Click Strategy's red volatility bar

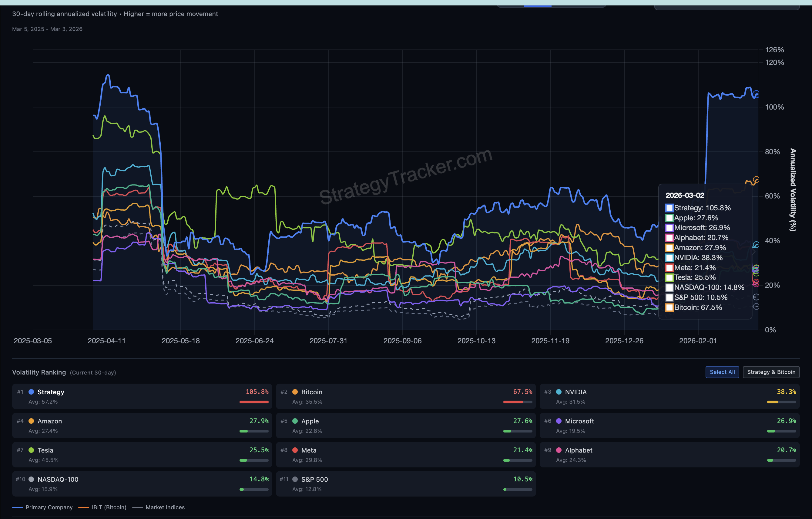(254, 402)
